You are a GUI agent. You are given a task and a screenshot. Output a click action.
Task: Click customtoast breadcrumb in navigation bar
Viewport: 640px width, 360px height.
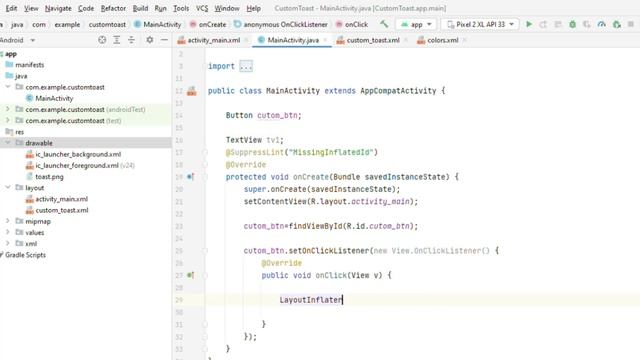(x=107, y=24)
